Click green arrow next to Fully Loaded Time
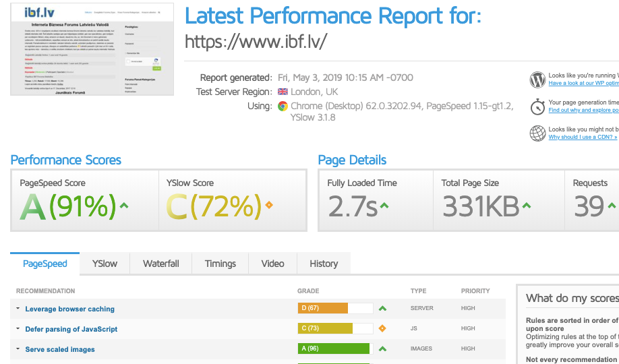619x364 pixels. tap(384, 205)
